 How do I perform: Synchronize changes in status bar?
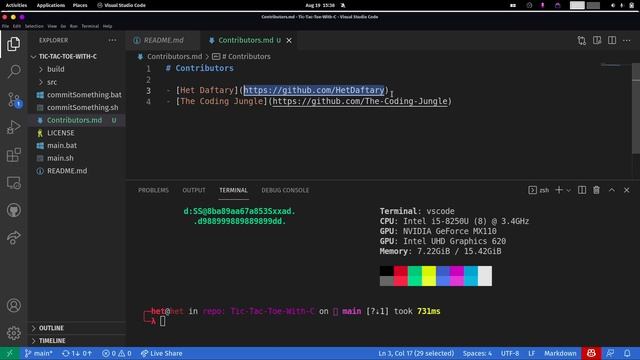pos(77,353)
